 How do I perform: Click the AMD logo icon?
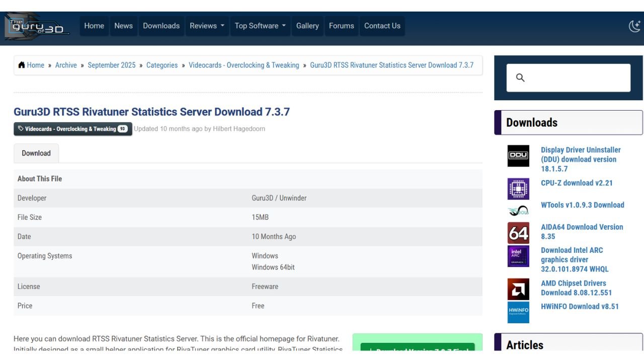pos(518,289)
